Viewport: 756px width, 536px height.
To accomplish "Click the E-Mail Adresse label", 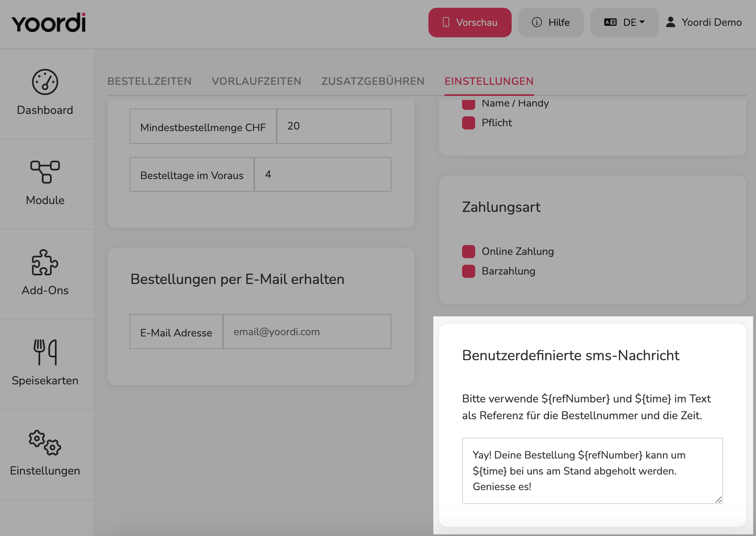I will (x=176, y=333).
